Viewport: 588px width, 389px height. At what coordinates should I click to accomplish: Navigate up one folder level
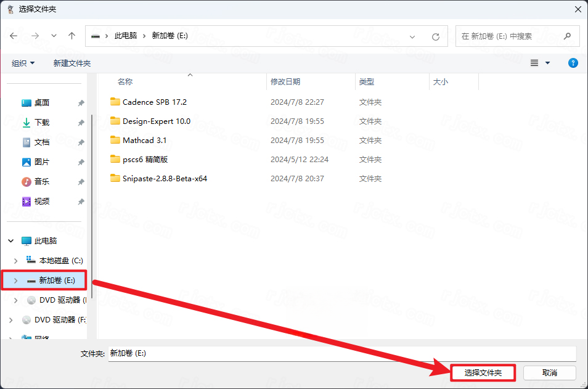point(71,36)
